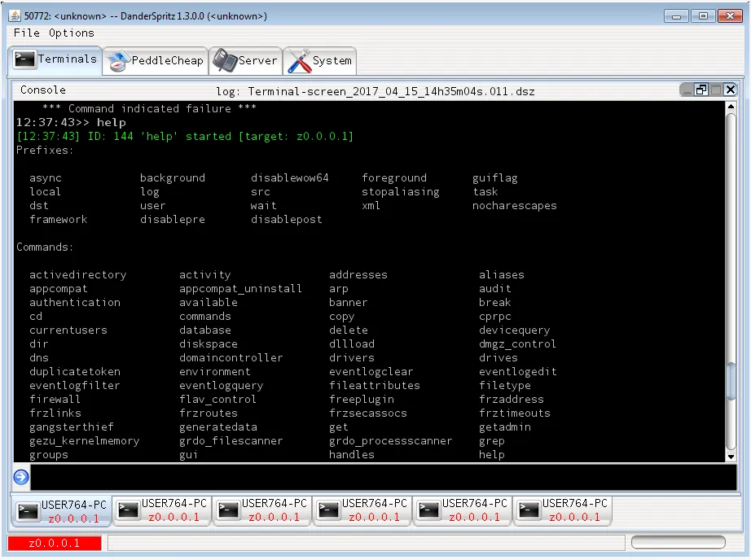Maximize the Console inner panel

pos(716,90)
